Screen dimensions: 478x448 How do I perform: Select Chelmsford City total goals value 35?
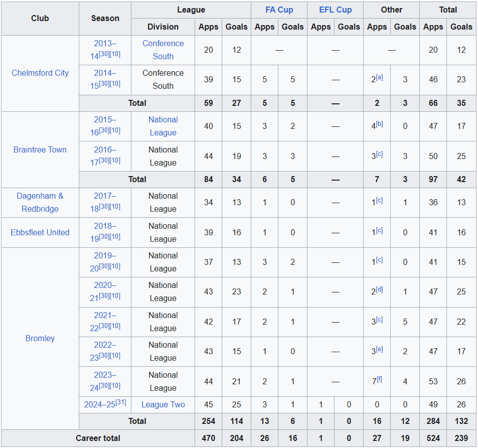(x=461, y=103)
